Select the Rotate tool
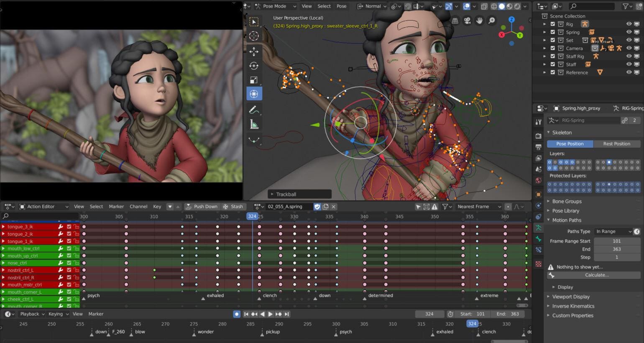The width and height of the screenshot is (644, 343). point(254,65)
